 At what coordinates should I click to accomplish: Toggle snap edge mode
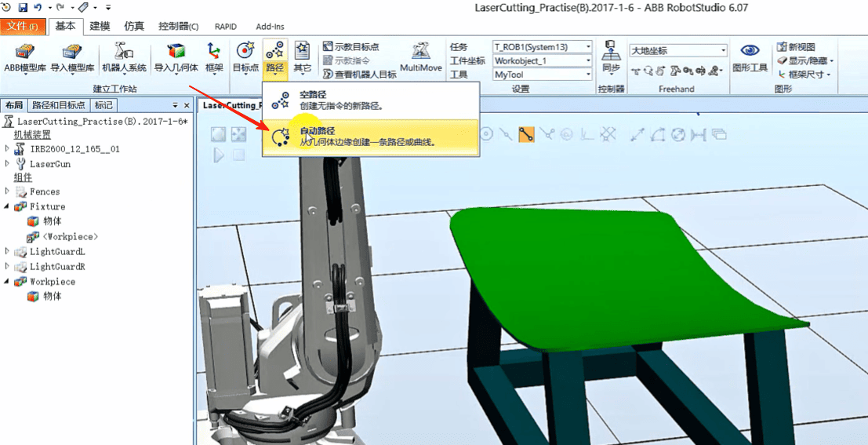547,134
